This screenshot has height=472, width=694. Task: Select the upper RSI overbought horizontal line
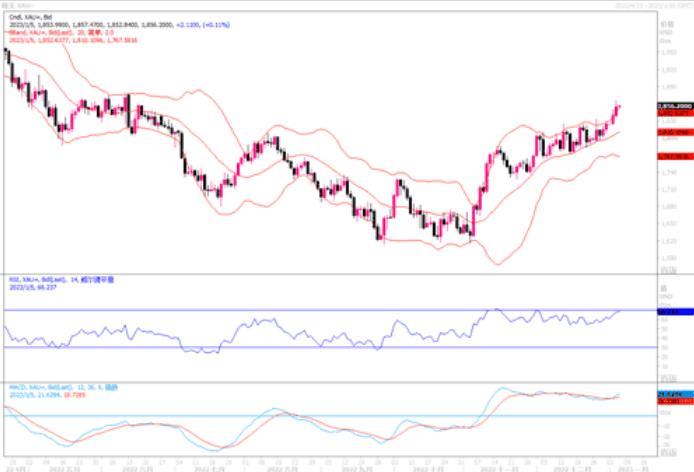(300, 310)
